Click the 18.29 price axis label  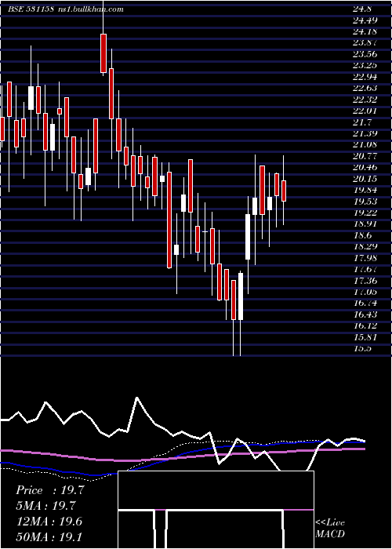click(365, 247)
